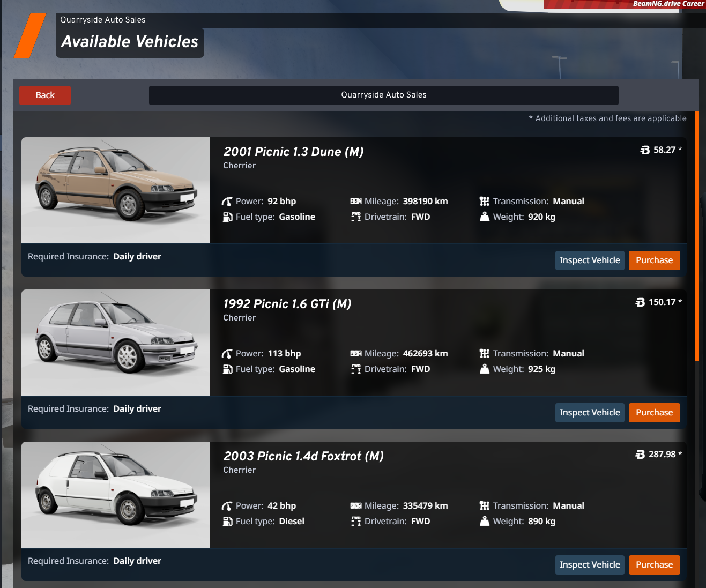Click Daily driver insurance under Foxtrot card
706x588 pixels.
coord(137,561)
